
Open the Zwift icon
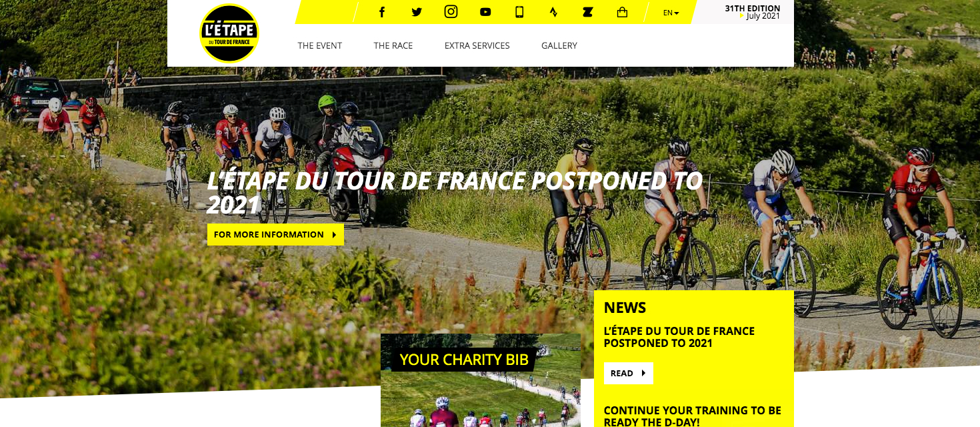[x=587, y=12]
